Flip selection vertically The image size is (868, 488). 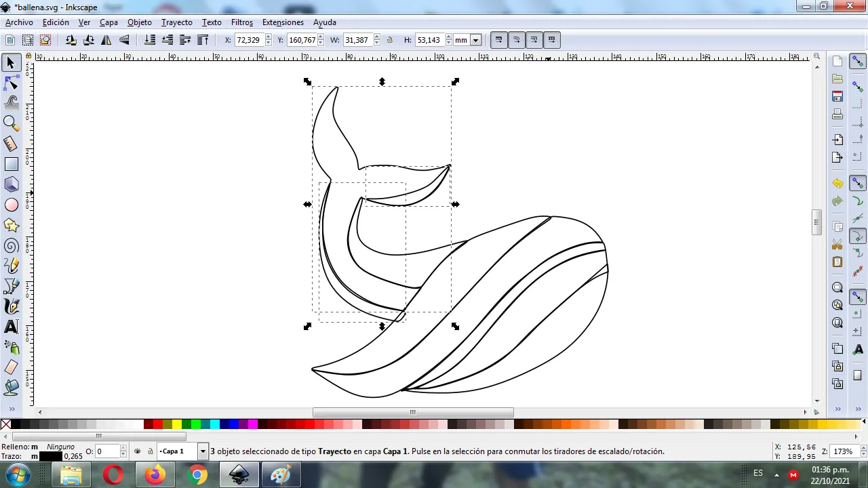click(x=124, y=40)
